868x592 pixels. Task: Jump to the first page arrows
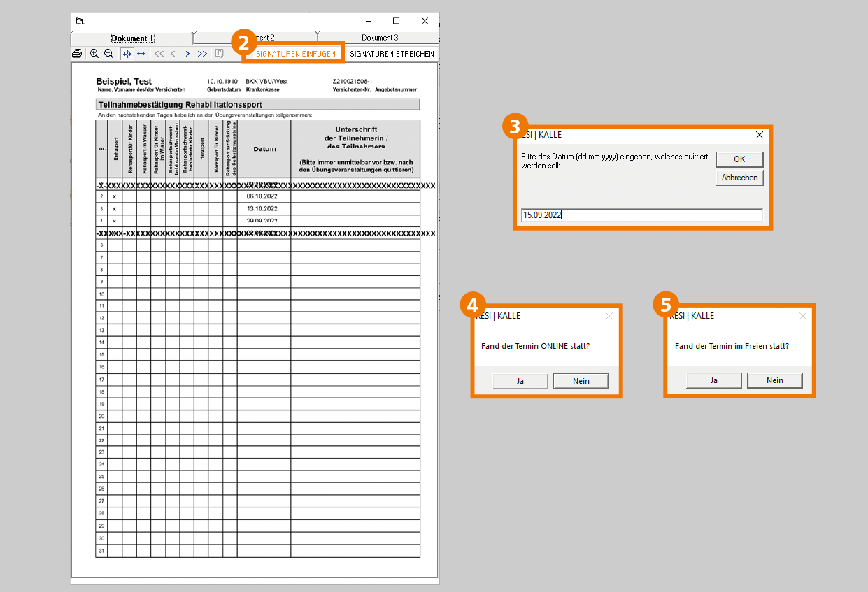[x=159, y=54]
